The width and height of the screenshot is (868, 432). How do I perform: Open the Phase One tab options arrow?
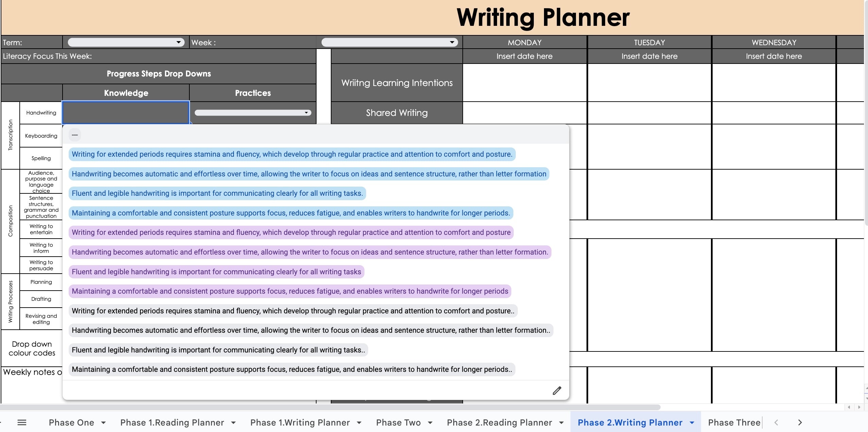pos(103,422)
